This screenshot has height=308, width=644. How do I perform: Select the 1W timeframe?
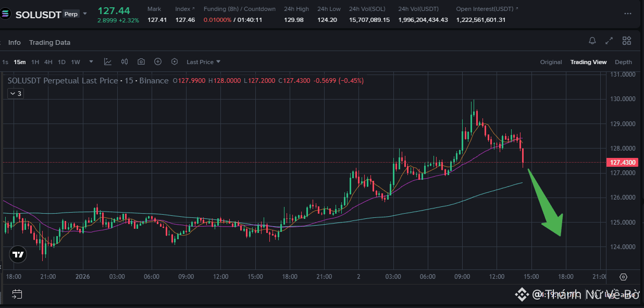click(76, 62)
